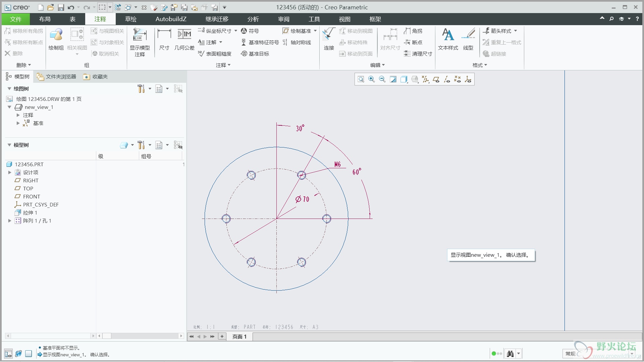The height and width of the screenshot is (362, 644).
Task: Create a new file from quick access toolbar
Action: click(x=41, y=7)
